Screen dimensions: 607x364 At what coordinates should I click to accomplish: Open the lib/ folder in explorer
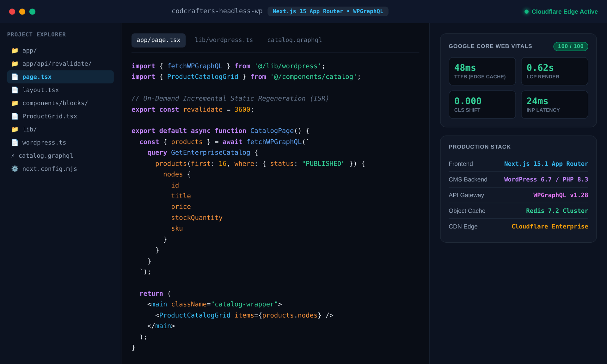coord(60,130)
